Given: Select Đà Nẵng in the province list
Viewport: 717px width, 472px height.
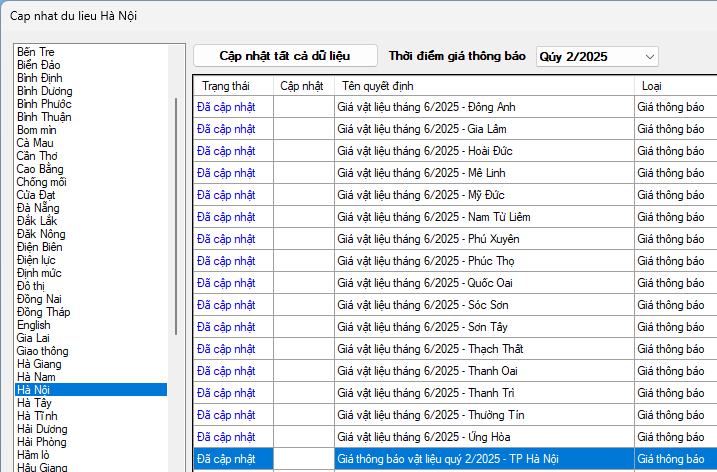Looking at the screenshot, I should point(38,207).
